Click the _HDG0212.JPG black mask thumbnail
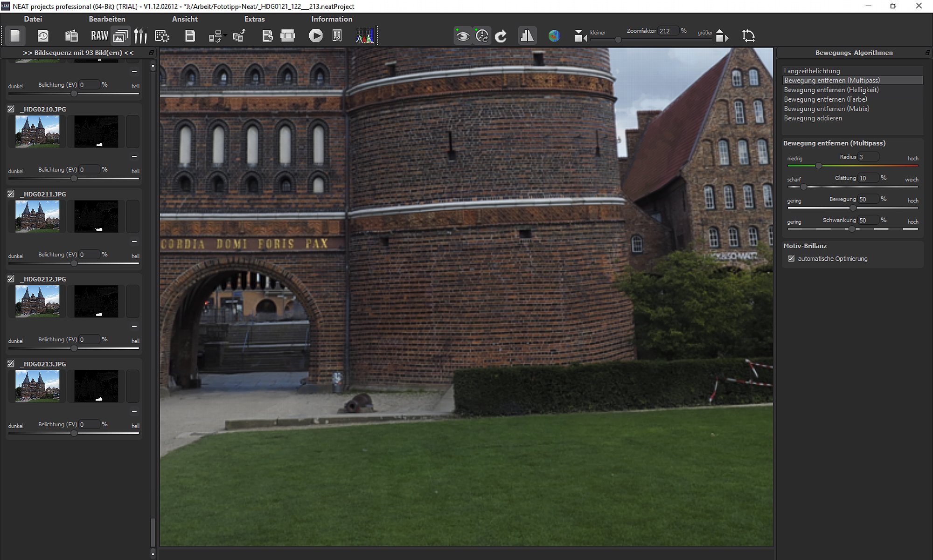 pos(96,301)
